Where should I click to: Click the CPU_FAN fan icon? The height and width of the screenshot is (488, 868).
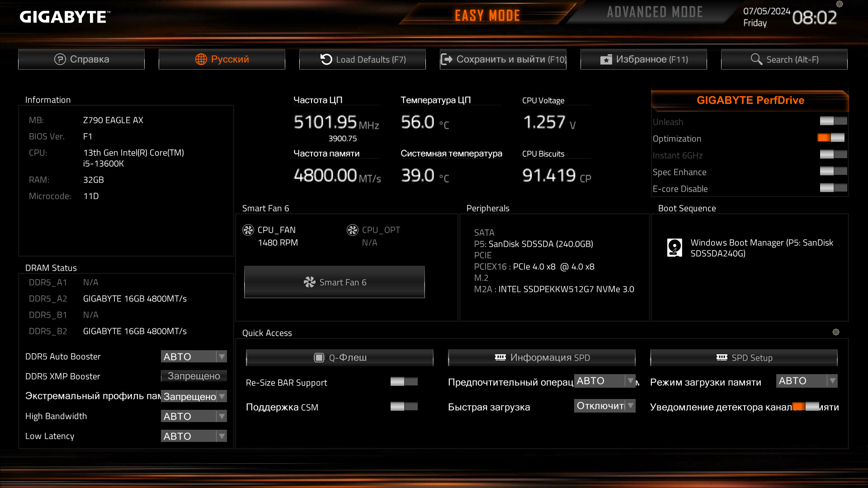point(248,230)
